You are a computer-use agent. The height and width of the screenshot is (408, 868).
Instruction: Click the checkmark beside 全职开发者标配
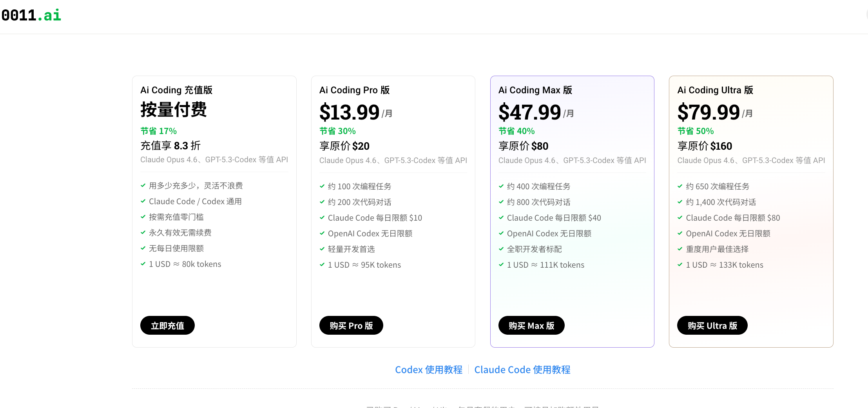tap(501, 249)
